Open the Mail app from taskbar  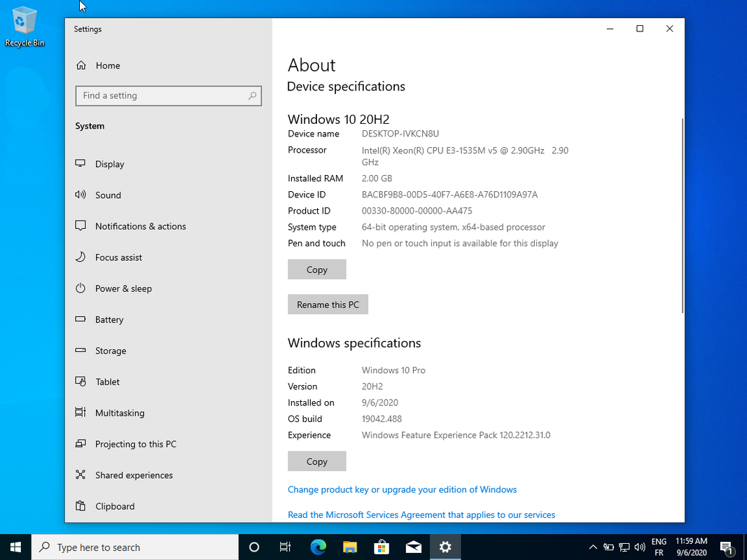[x=413, y=547]
